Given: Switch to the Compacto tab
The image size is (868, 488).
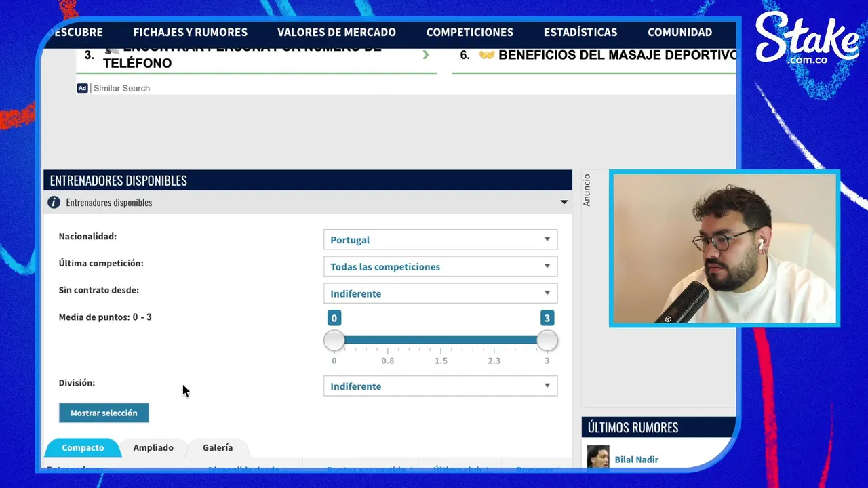Looking at the screenshot, I should click(83, 447).
